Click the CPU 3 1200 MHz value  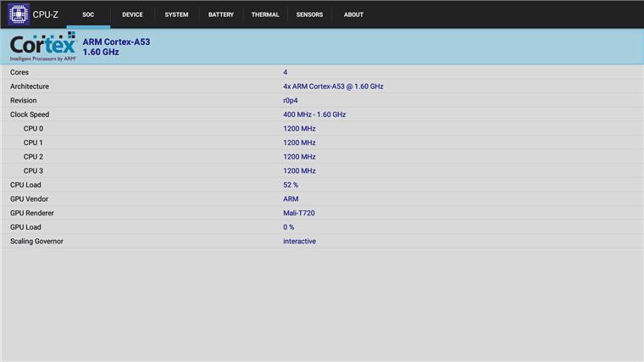pyautogui.click(x=299, y=171)
